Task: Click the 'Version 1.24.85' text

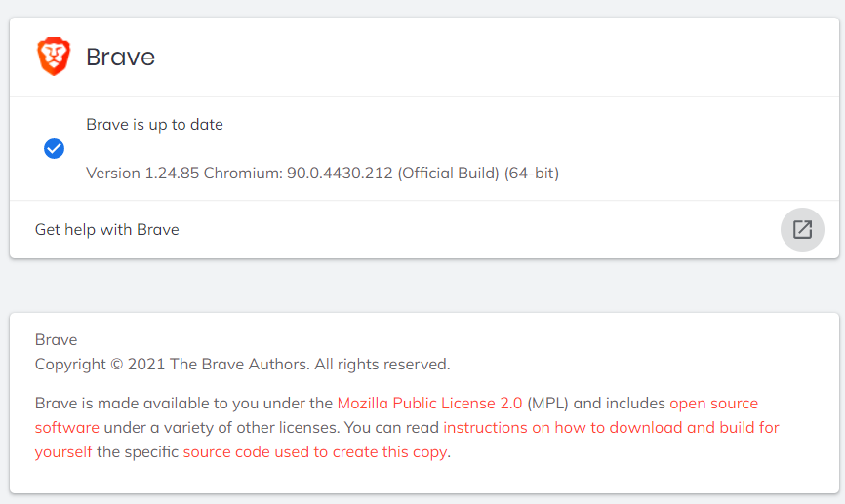Action: point(142,173)
